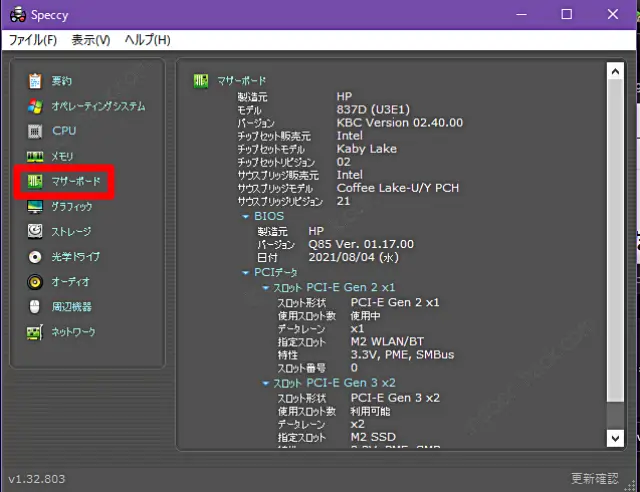Click the 利用可能 slot status value
This screenshot has height=492, width=640.
coord(370,411)
